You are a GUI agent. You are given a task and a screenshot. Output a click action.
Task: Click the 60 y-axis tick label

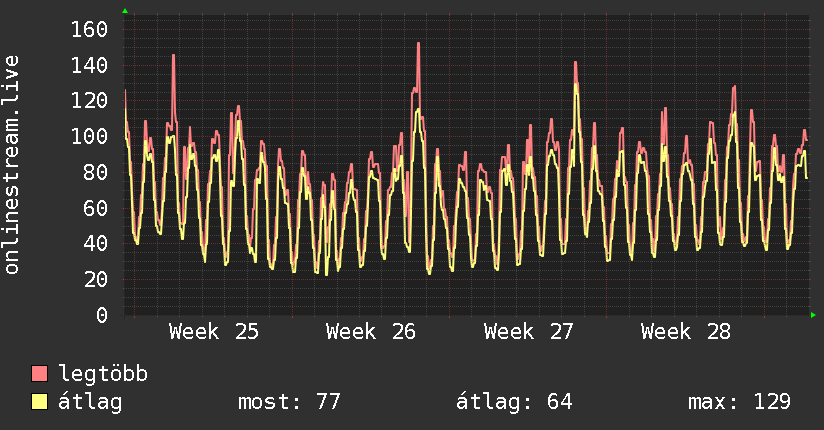(96, 208)
